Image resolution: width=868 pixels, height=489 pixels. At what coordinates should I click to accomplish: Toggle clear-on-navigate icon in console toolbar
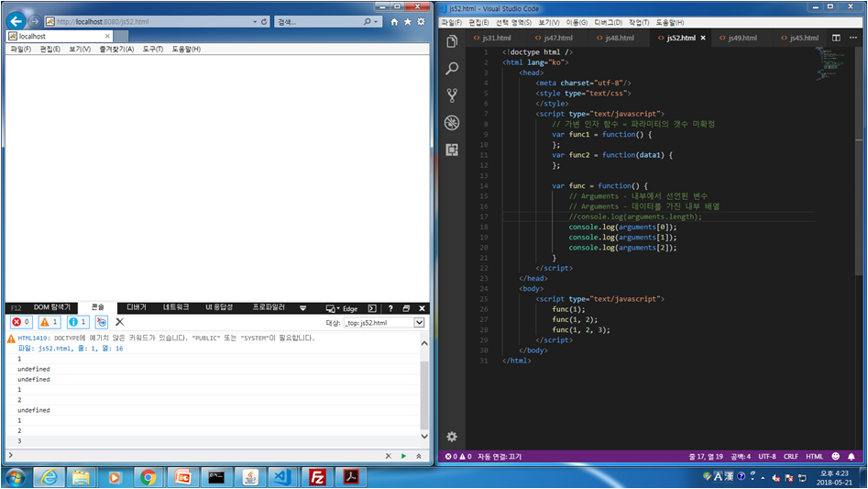[x=102, y=322]
